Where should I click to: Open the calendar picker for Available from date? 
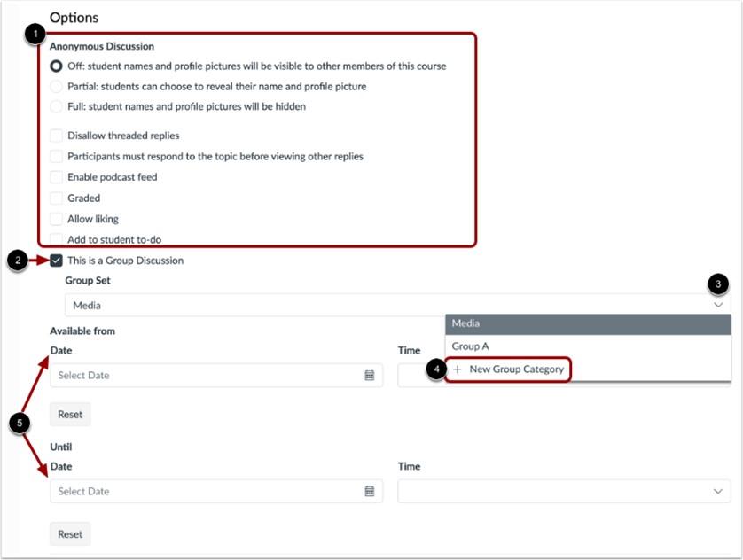369,375
